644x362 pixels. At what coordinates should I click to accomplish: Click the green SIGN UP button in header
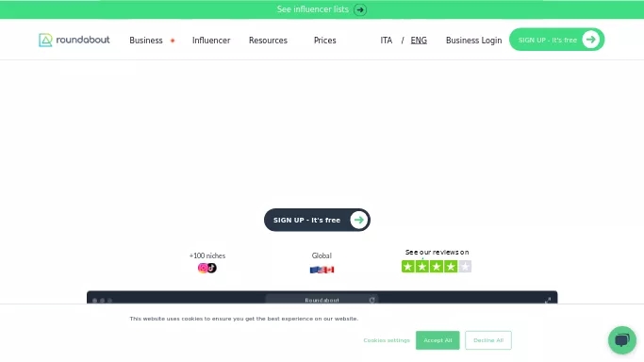click(557, 40)
